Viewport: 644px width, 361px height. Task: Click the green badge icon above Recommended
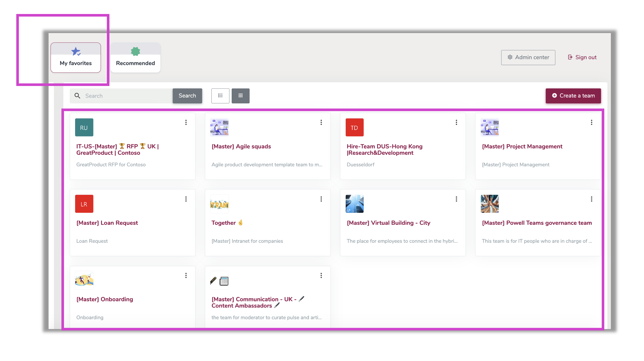click(135, 51)
